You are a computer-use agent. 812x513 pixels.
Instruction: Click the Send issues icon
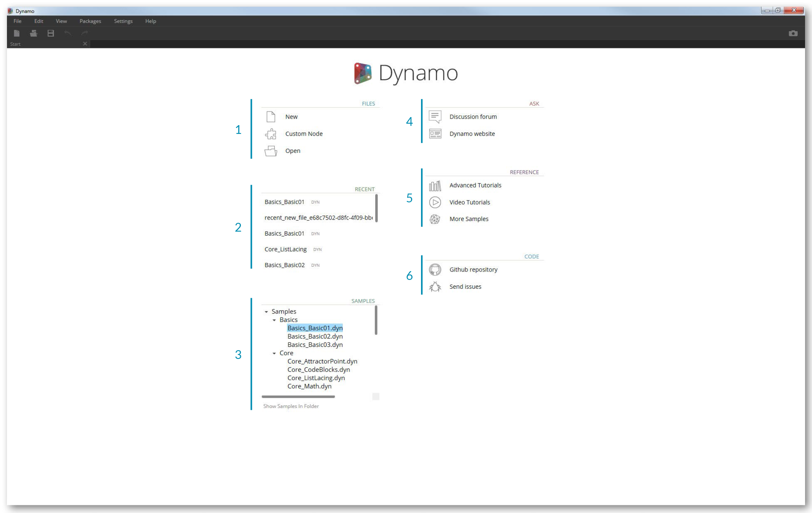coord(433,286)
